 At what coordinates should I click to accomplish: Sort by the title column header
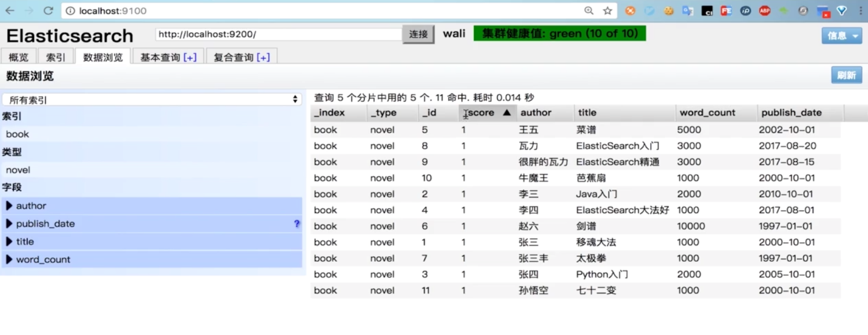coord(624,113)
